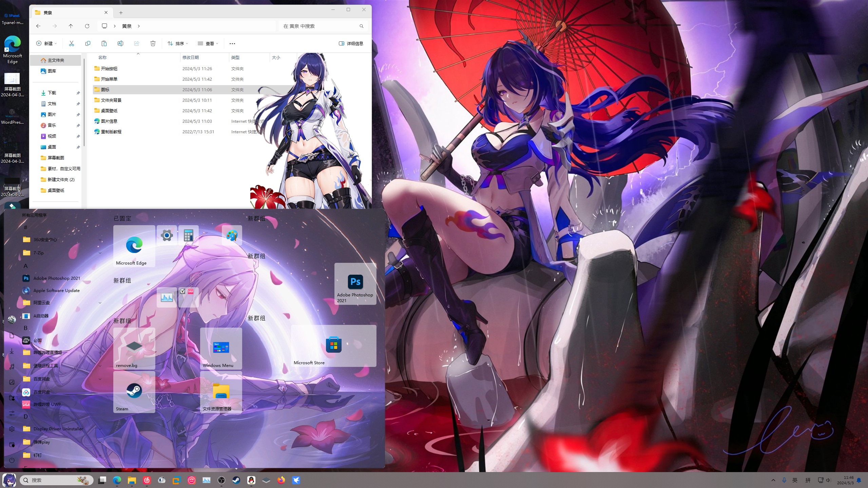Switch the input language 英 indicator
This screenshot has width=868, height=488.
pyautogui.click(x=795, y=480)
